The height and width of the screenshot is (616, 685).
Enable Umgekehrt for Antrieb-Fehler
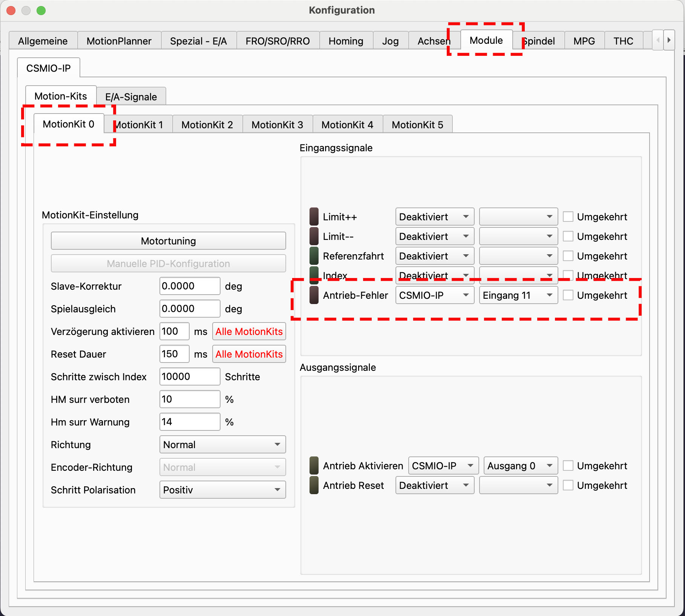coord(568,295)
